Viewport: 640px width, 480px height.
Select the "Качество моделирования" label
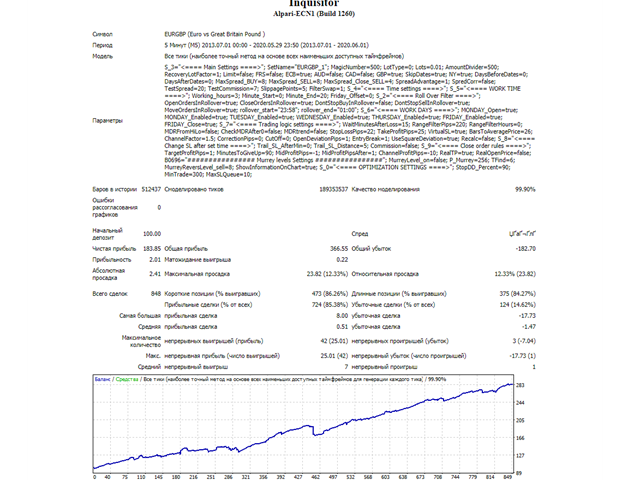coord(386,189)
